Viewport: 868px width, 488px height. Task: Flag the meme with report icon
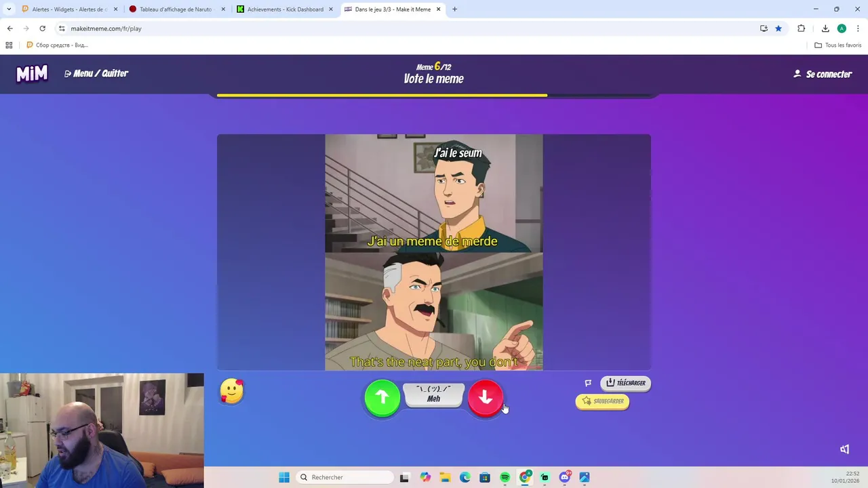click(x=588, y=383)
